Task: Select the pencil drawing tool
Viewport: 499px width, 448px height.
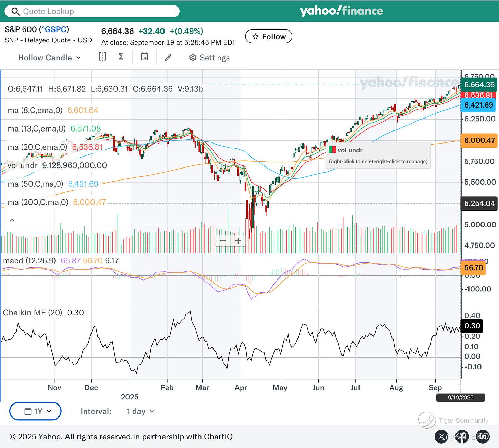Action: point(168,58)
